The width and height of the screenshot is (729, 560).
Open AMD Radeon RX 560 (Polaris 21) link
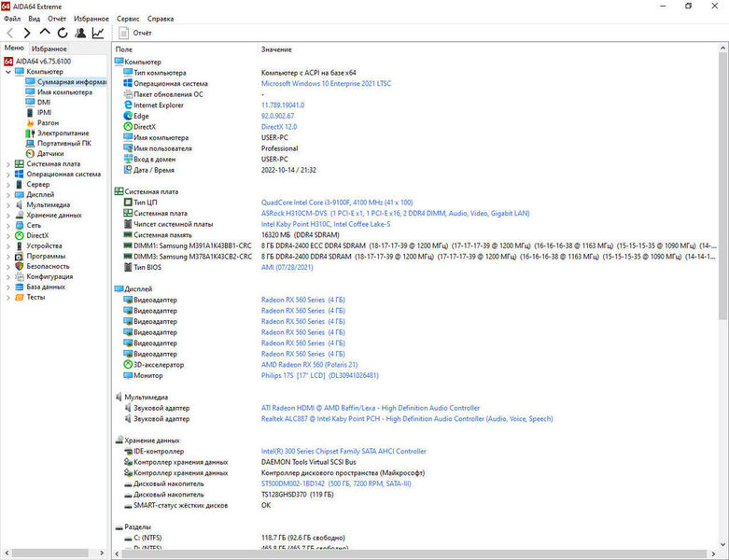309,365
